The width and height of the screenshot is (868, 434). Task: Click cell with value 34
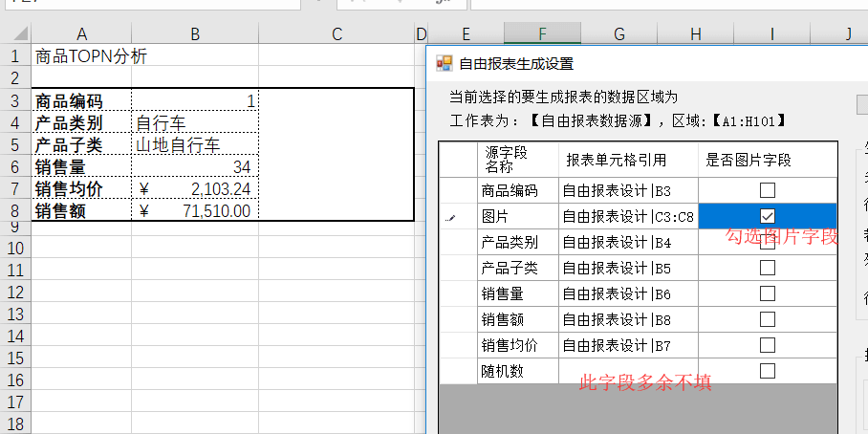pos(195,166)
